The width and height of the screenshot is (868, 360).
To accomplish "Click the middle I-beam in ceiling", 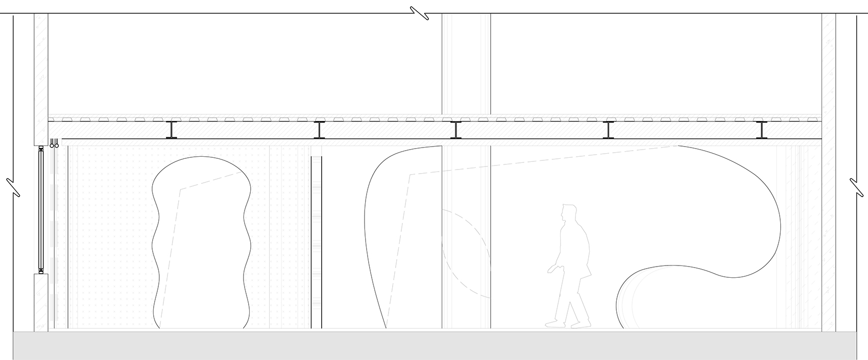I will click(456, 130).
